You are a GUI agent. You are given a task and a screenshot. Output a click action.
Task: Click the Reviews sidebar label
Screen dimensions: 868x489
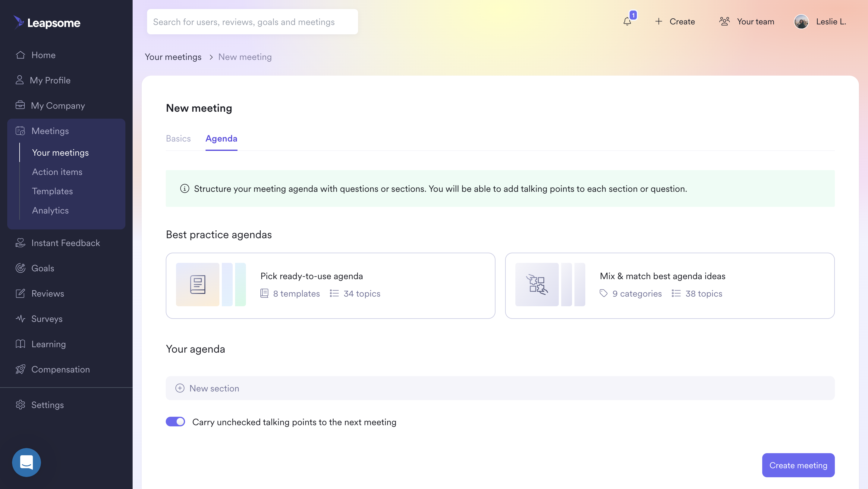(x=48, y=293)
